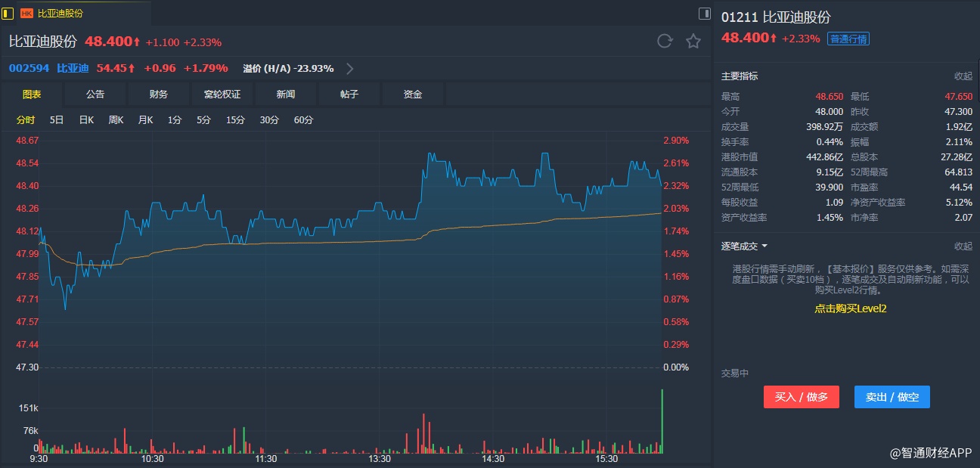Collapse the 逐笔成交 section via 收起
This screenshot has width=980, height=468.
(963, 246)
